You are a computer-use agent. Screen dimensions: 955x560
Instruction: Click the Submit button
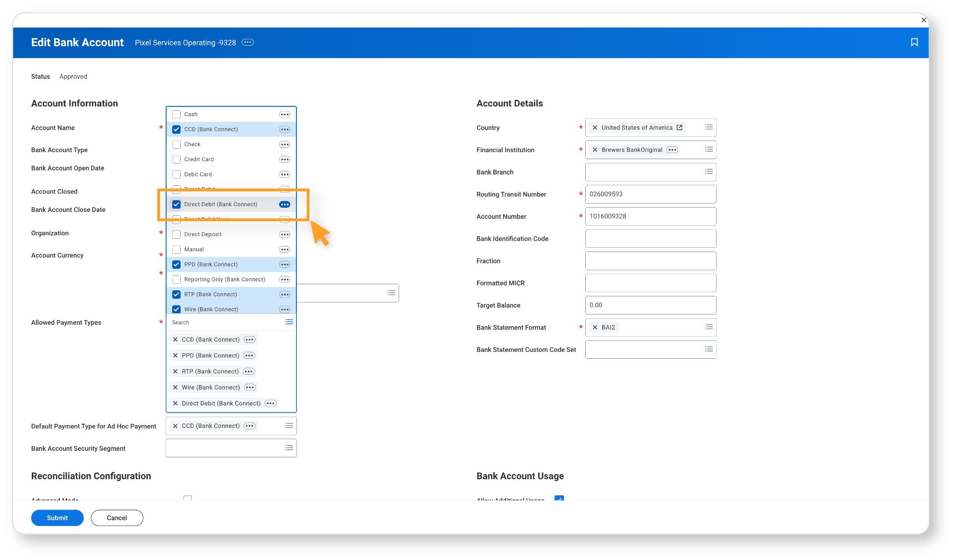tap(57, 518)
